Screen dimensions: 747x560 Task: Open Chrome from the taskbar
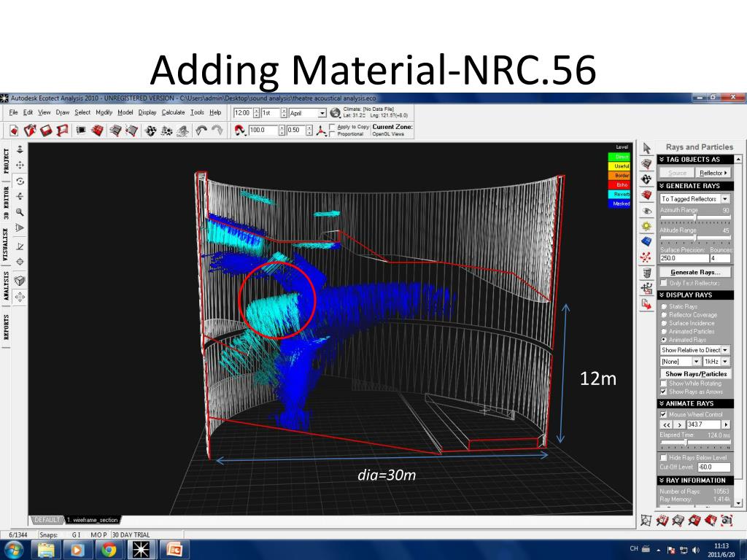click(x=109, y=550)
